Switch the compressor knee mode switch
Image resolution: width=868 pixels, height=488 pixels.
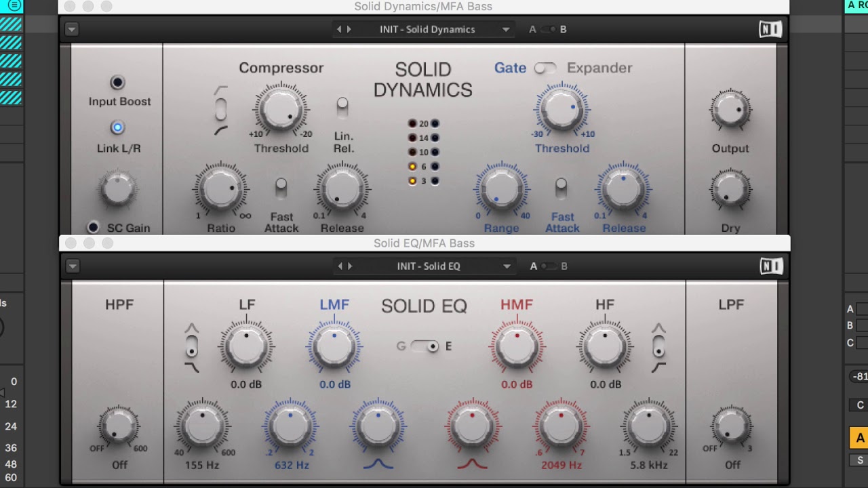click(221, 110)
